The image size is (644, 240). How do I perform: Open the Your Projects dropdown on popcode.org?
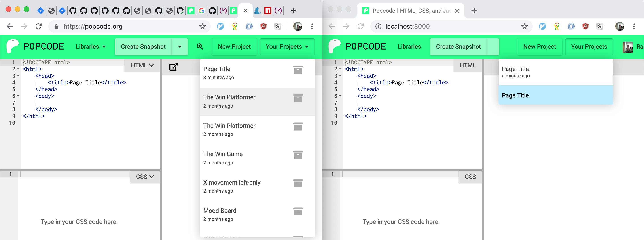(287, 47)
